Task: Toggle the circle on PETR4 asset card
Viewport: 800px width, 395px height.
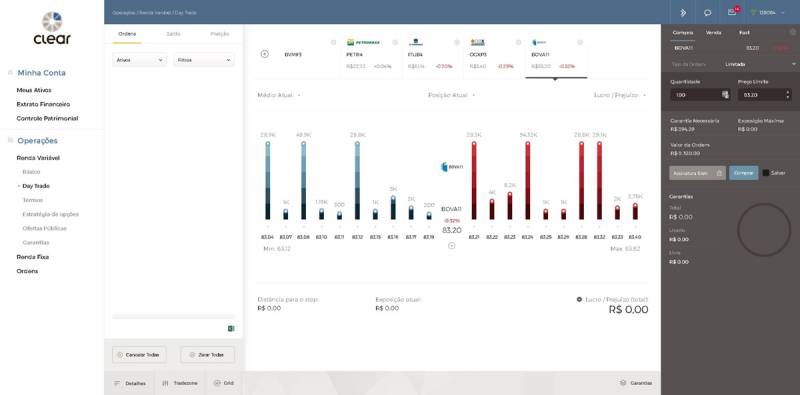Action: (x=395, y=42)
